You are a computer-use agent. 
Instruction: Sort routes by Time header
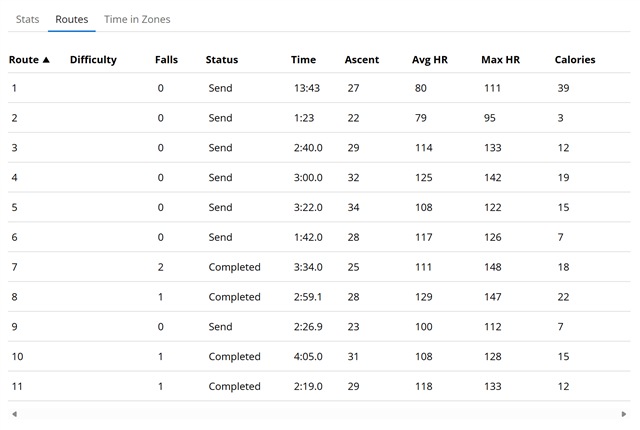303,60
